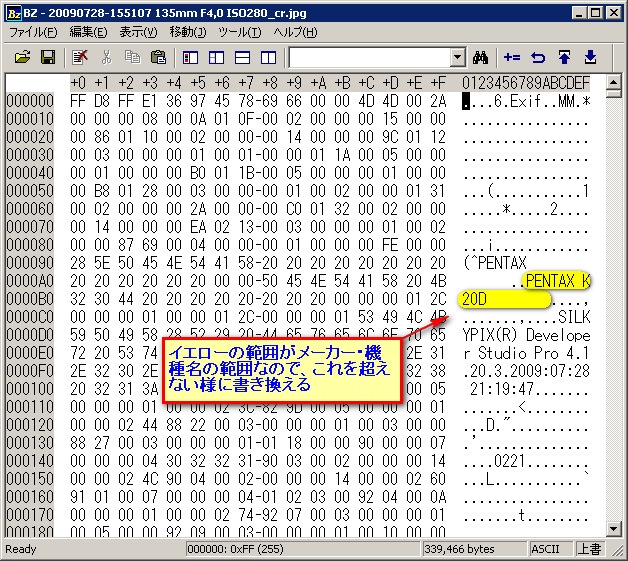
Task: Click the delete-with-red-X toolbar icon
Action: (80, 58)
